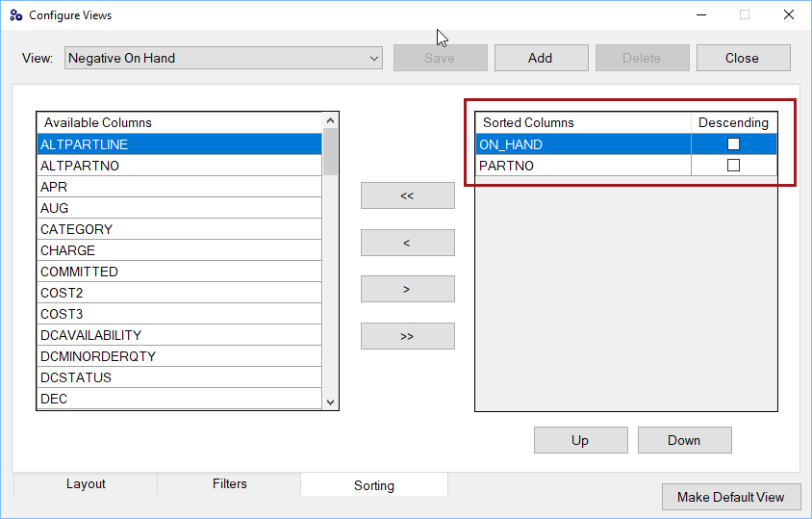Select DCMINORDERQTY column row

179,356
